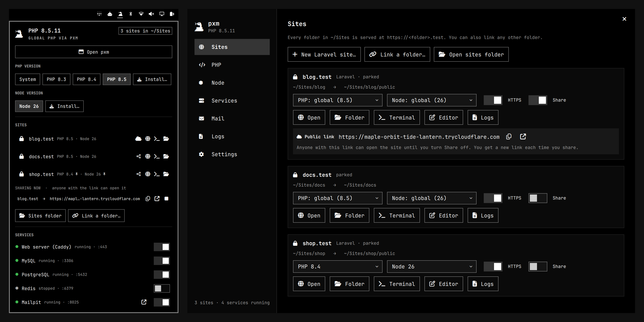Click the pxm knight icon in menu bar
Screen dimensions: 644x322
point(120,14)
